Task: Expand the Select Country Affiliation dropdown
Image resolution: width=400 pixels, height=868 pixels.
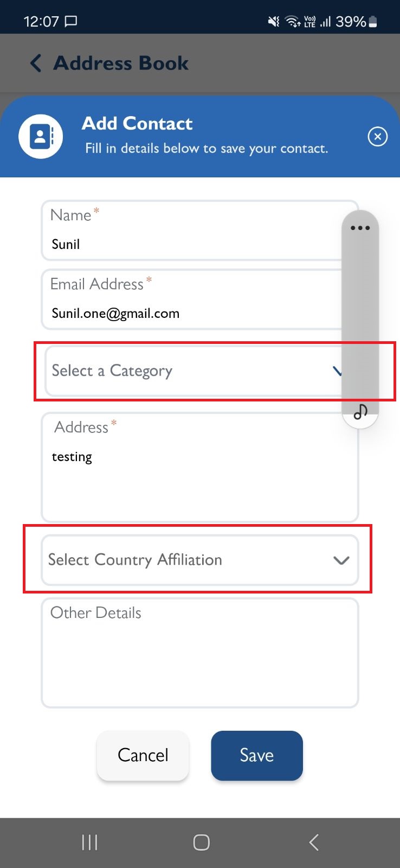Action: [x=200, y=560]
